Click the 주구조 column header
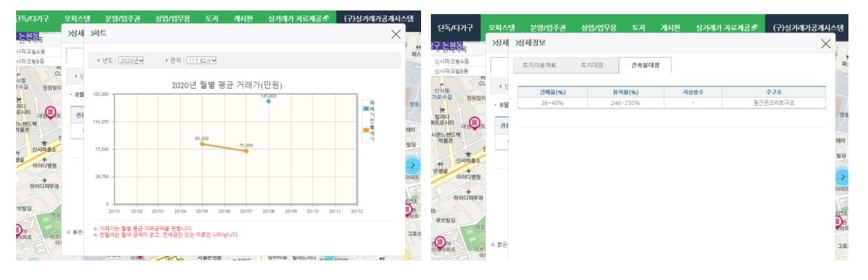 [x=773, y=92]
